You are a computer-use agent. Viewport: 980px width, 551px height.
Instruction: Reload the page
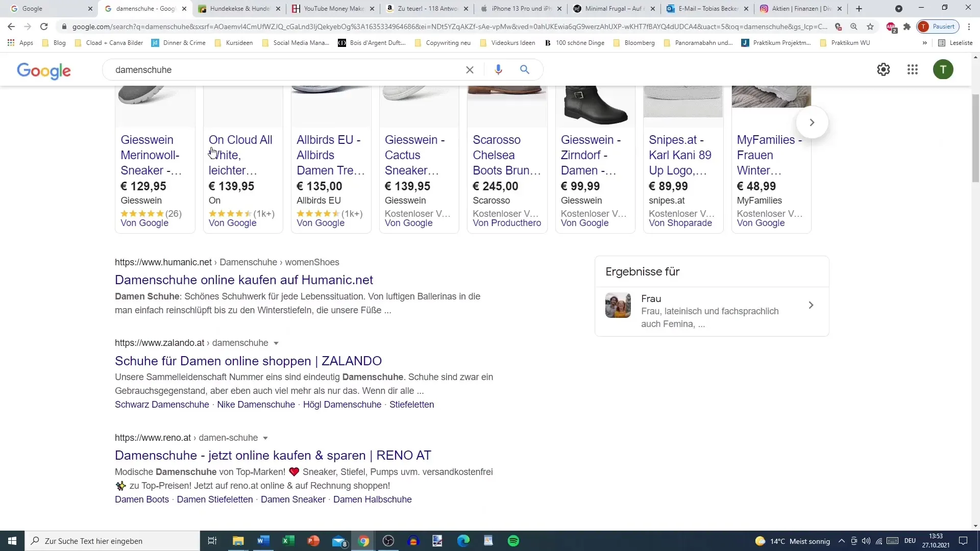pos(44,27)
